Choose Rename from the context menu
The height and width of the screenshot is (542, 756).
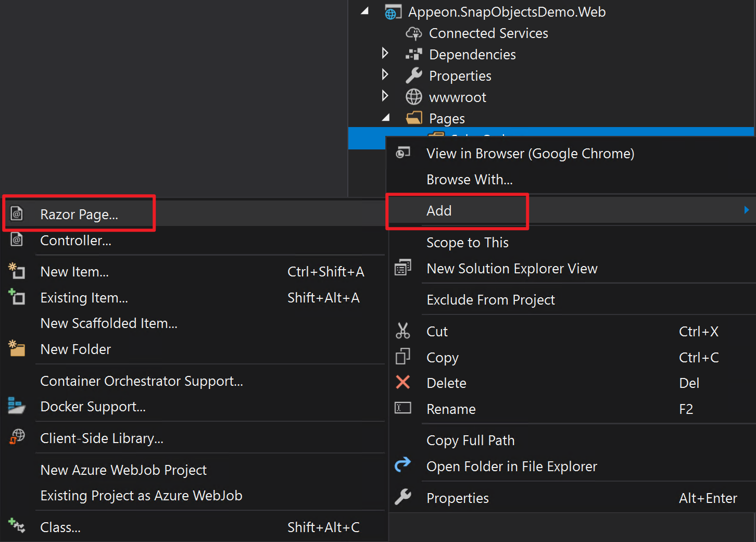[451, 409]
